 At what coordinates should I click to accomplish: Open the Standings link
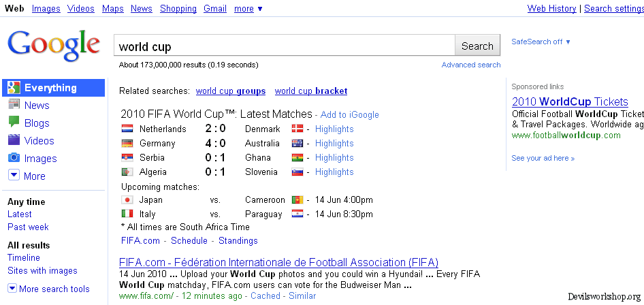238,240
